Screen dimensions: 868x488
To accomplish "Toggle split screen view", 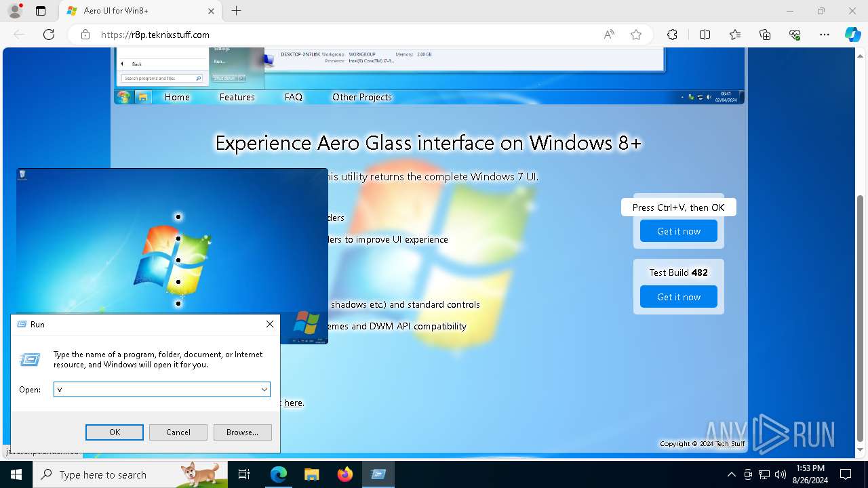I will tap(705, 35).
